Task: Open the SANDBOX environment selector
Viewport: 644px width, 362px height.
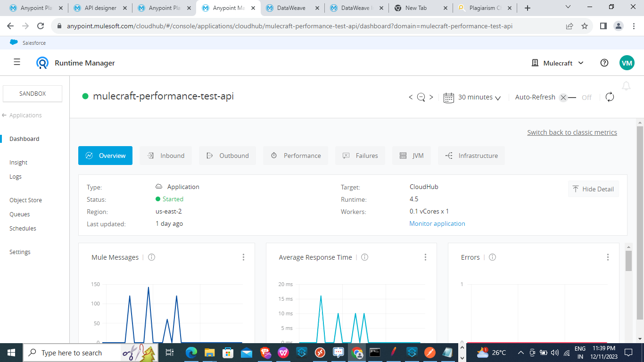Action: coord(33,93)
